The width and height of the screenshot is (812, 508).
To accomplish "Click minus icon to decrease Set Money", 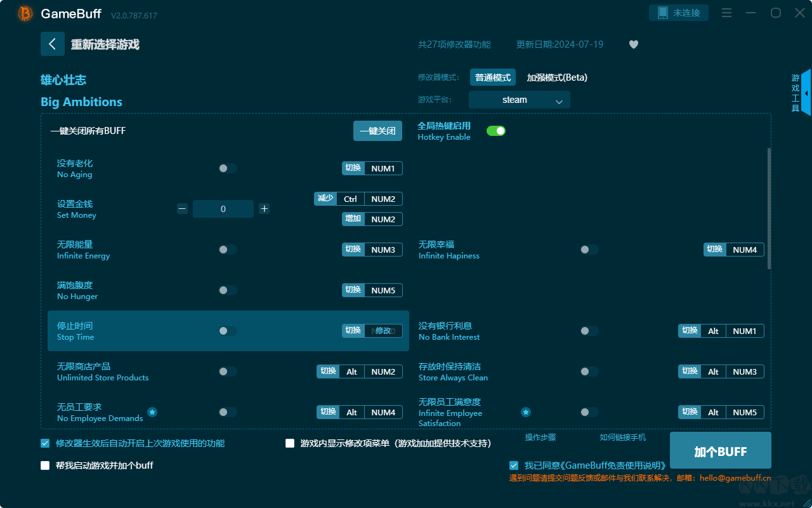I will coord(182,209).
